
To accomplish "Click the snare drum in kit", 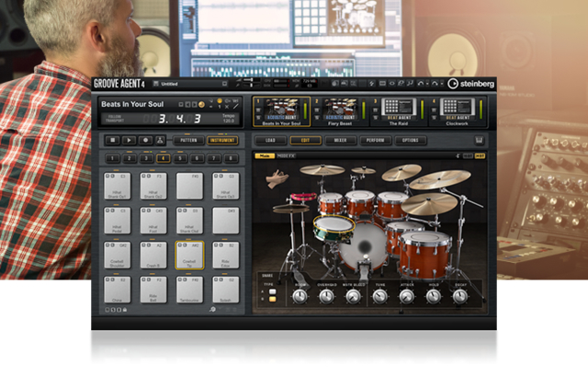I will tap(334, 228).
